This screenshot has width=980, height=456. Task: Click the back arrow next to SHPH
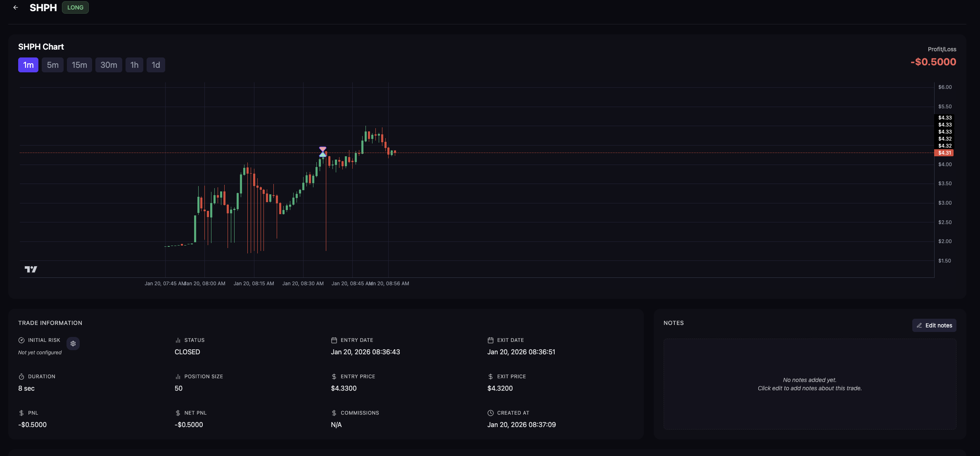point(16,7)
